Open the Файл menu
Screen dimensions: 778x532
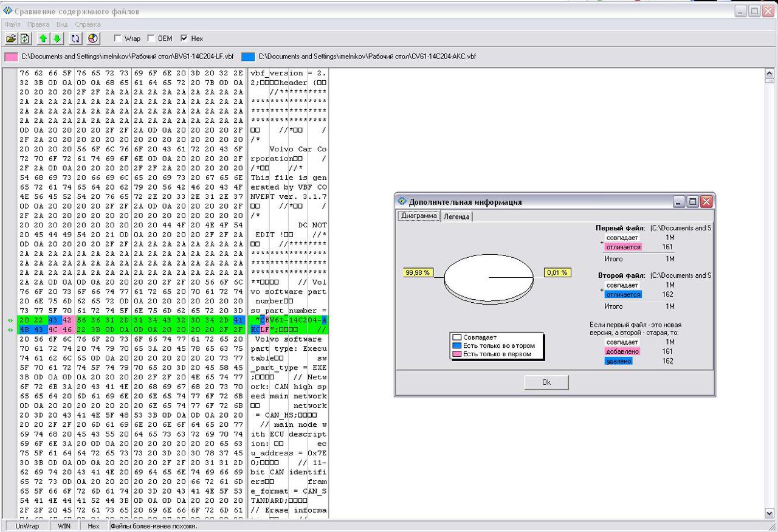[x=13, y=24]
